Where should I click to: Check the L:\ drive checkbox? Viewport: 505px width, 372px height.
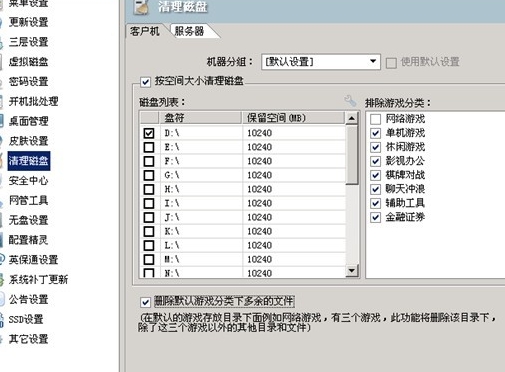pyautogui.click(x=149, y=245)
